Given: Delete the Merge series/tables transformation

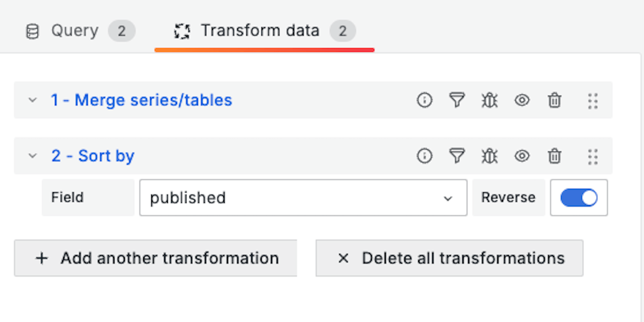Looking at the screenshot, I should [554, 100].
